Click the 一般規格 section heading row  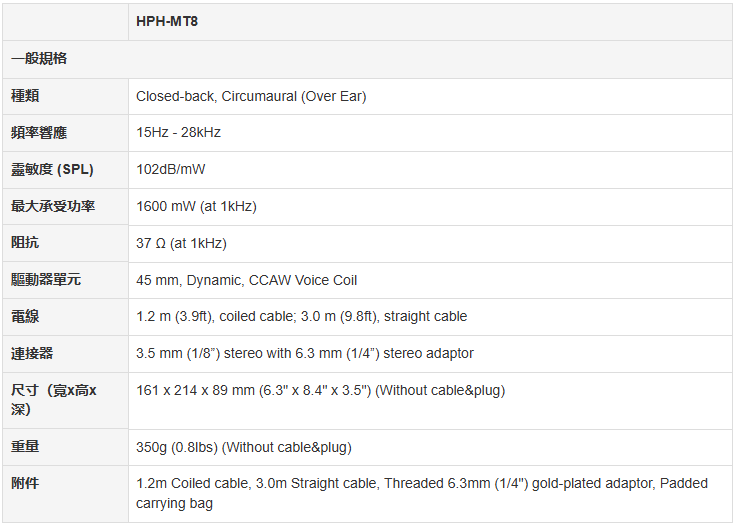[39, 59]
